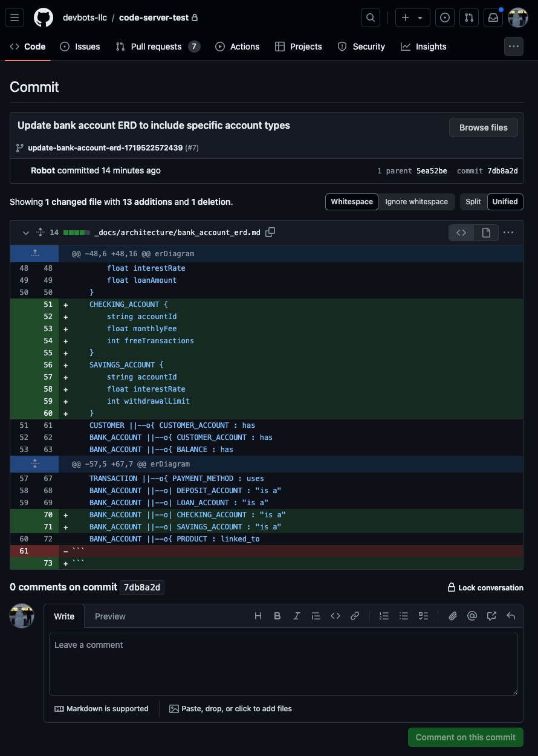Click the GitHub logo icon
This screenshot has height=756, width=538.
coord(44,18)
